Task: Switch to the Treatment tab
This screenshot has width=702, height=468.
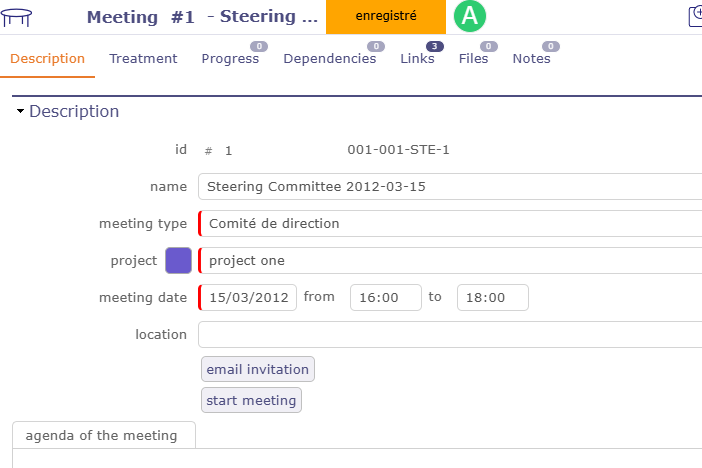Action: [143, 59]
